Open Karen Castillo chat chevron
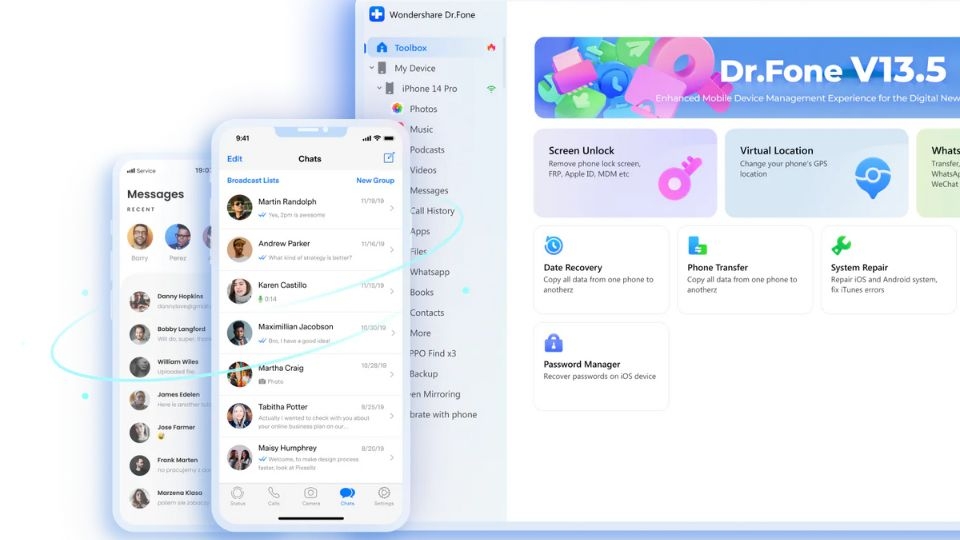This screenshot has width=960, height=540. [x=392, y=291]
